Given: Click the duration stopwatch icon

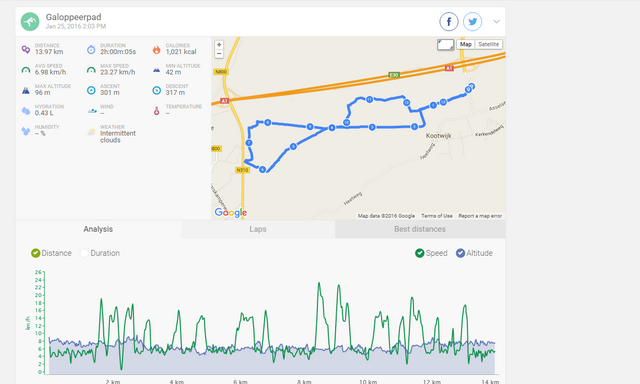Looking at the screenshot, I should (91, 49).
